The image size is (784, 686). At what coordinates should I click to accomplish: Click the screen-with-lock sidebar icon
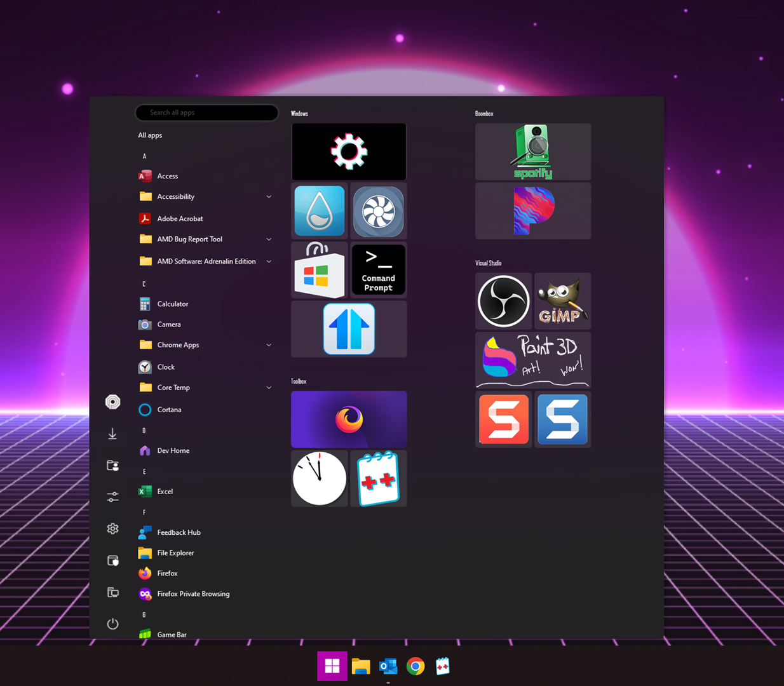tap(112, 560)
